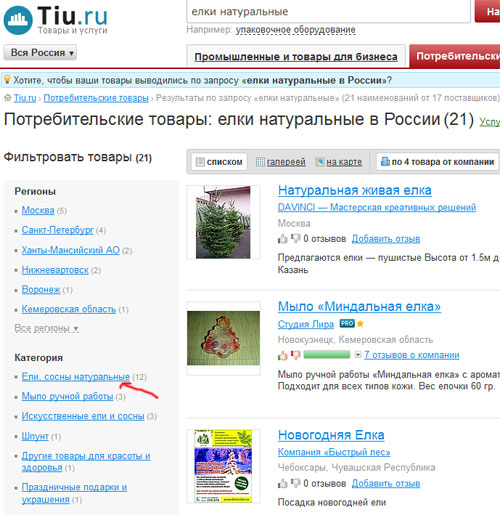Open Добавить отзыв for Натуральная живая елка
This screenshot has height=515, width=500.
[x=386, y=239]
